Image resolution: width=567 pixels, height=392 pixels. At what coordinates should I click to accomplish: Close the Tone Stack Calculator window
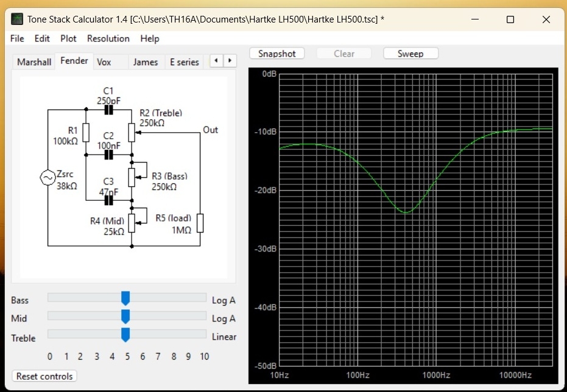(x=546, y=19)
